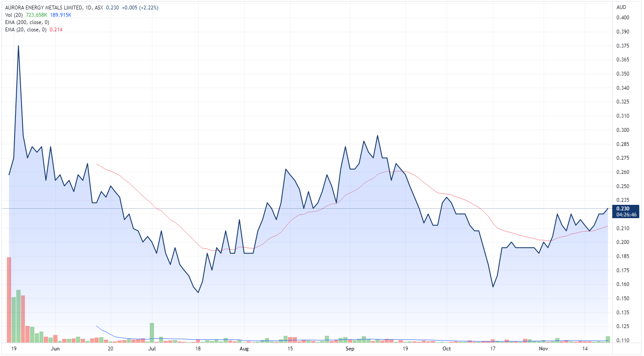The image size is (644, 356).
Task: Click the current price label 0.230 on axis
Action: pos(623,209)
